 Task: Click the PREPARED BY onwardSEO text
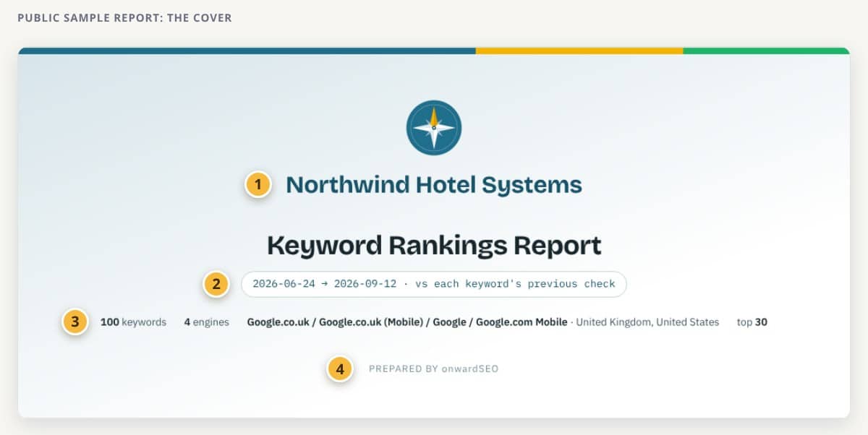(x=434, y=369)
